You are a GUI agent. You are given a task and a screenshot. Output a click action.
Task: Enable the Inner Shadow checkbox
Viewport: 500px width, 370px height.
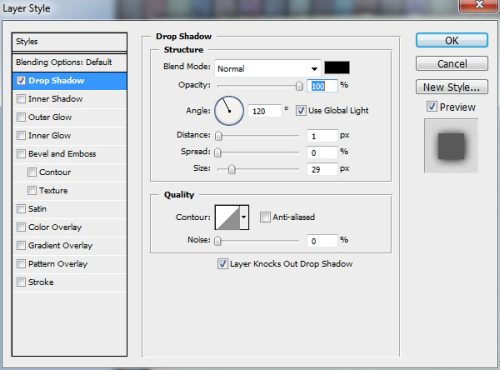tap(21, 99)
